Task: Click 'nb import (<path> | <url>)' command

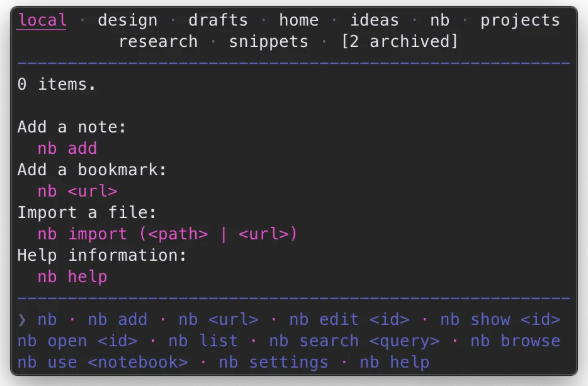Action: click(x=167, y=234)
